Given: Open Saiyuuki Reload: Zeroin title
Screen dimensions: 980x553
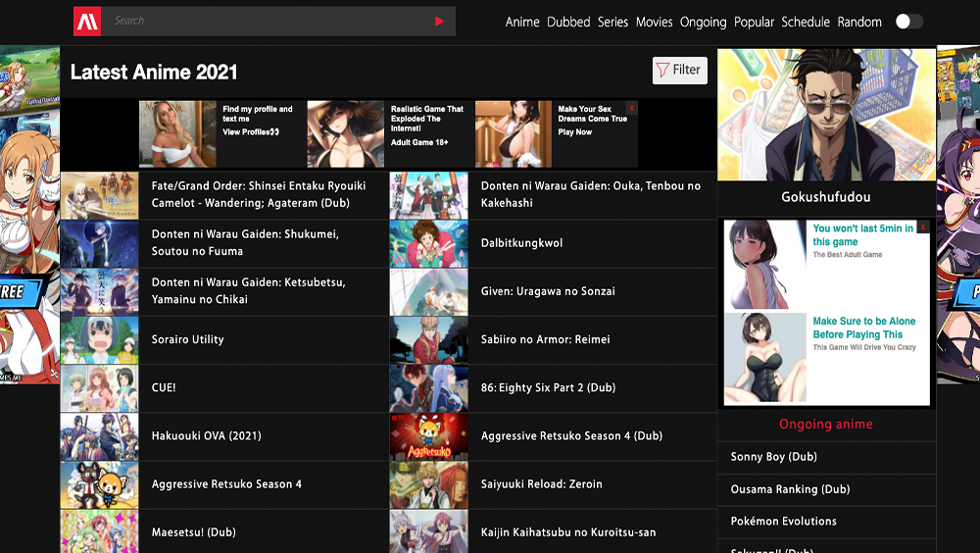Looking at the screenshot, I should (x=542, y=483).
